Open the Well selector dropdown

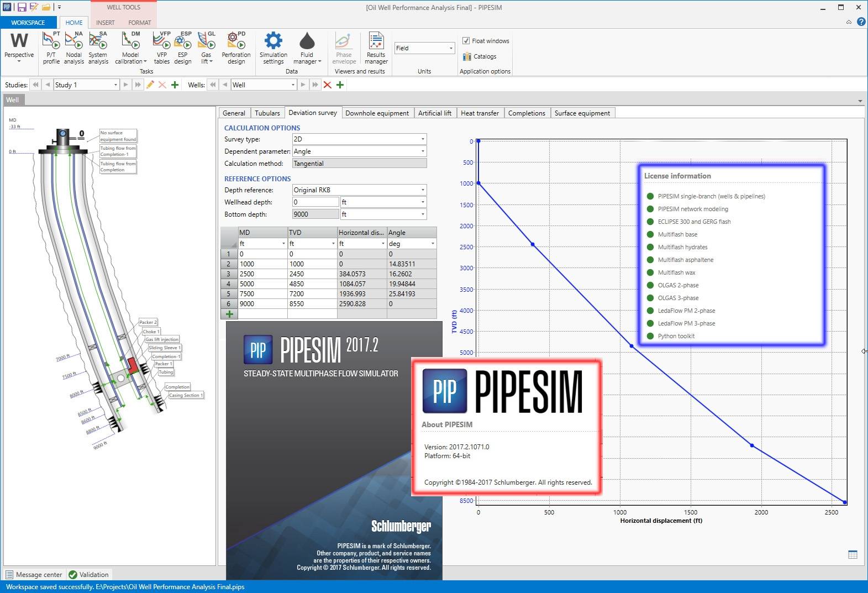tap(293, 85)
